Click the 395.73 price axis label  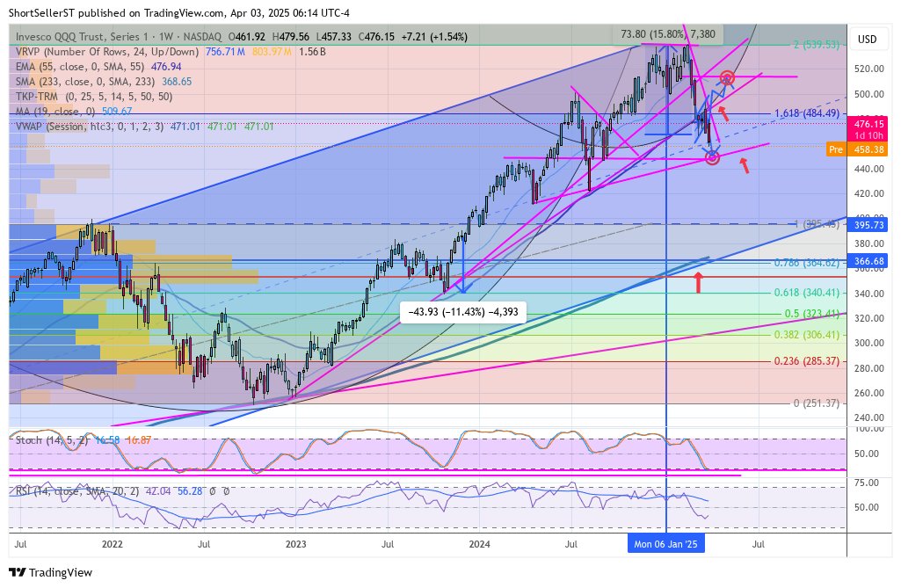[x=868, y=225]
